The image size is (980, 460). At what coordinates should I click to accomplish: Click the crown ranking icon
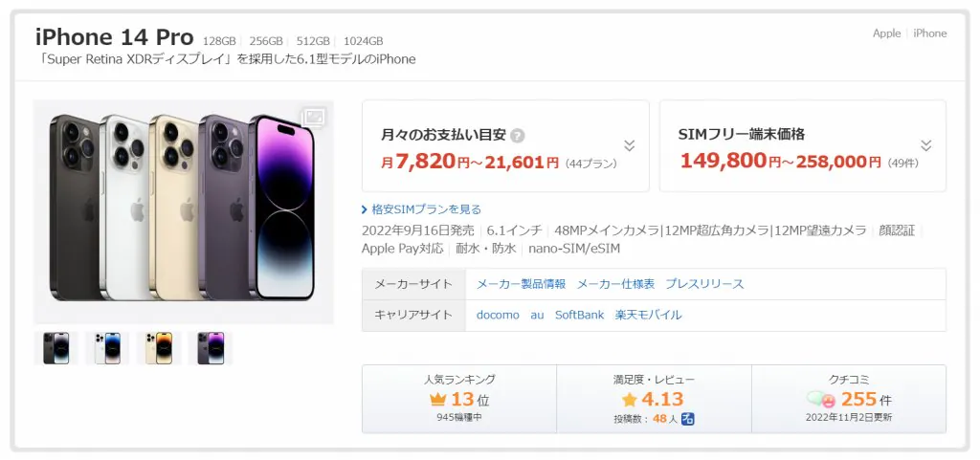tap(438, 400)
